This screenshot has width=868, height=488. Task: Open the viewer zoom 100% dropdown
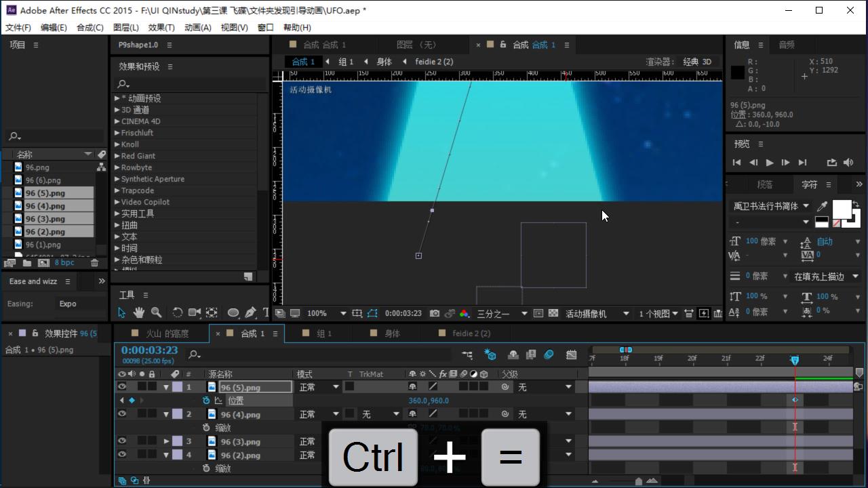[327, 313]
